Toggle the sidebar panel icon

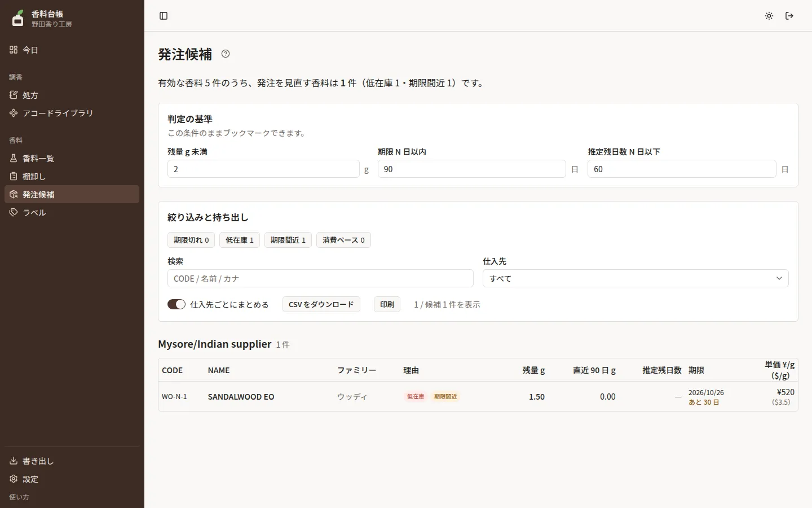164,16
